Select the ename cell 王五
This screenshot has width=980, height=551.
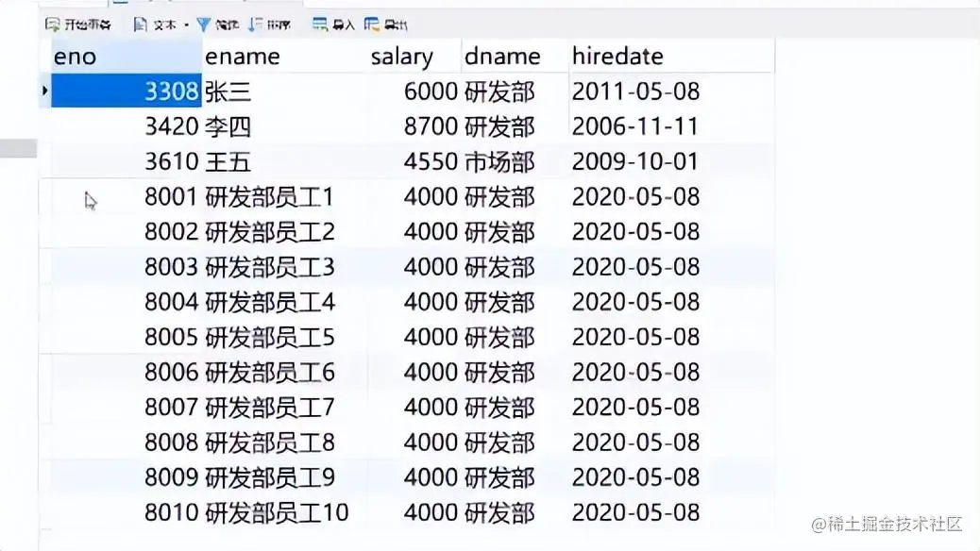[x=285, y=161]
